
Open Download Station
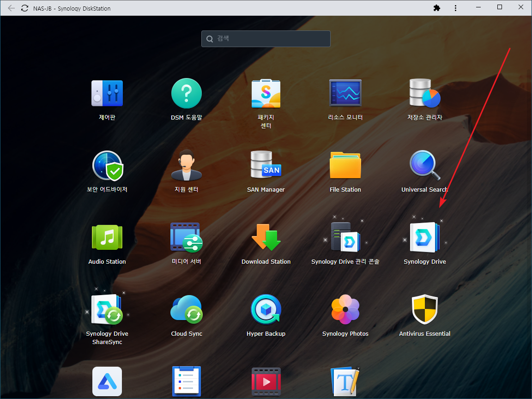266,237
